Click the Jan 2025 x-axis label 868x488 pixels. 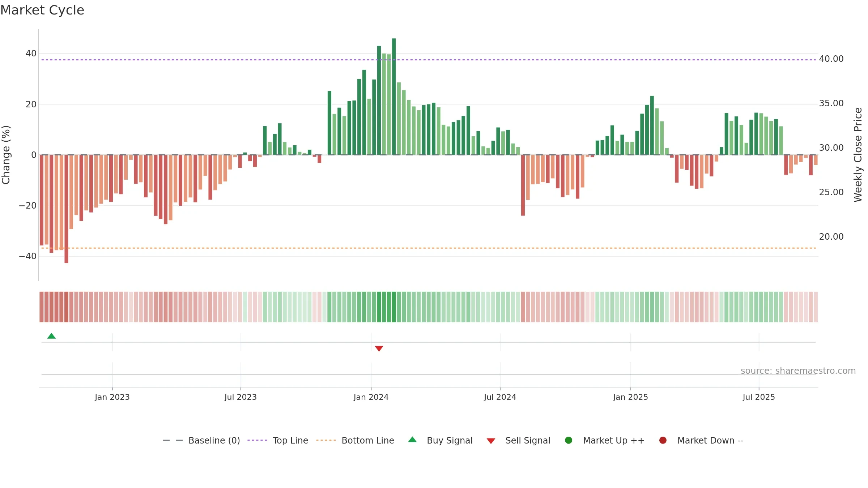click(x=630, y=397)
